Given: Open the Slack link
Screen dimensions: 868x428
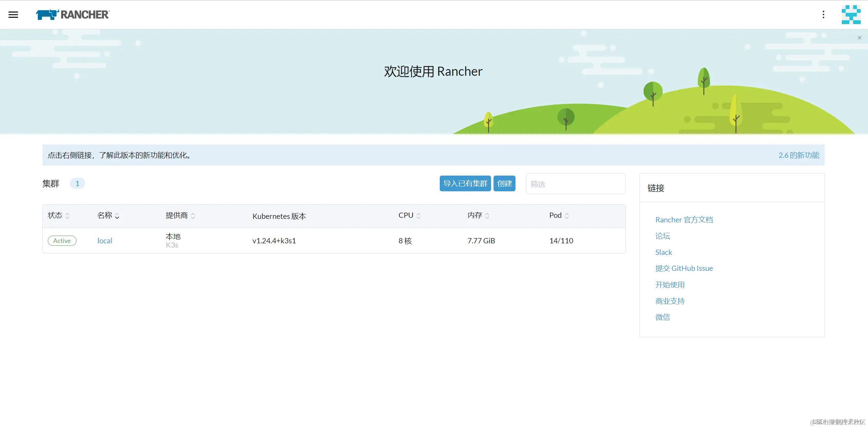Looking at the screenshot, I should (663, 252).
